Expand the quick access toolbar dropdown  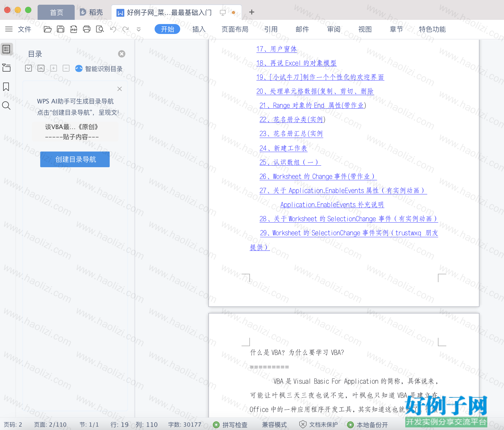[x=139, y=30]
